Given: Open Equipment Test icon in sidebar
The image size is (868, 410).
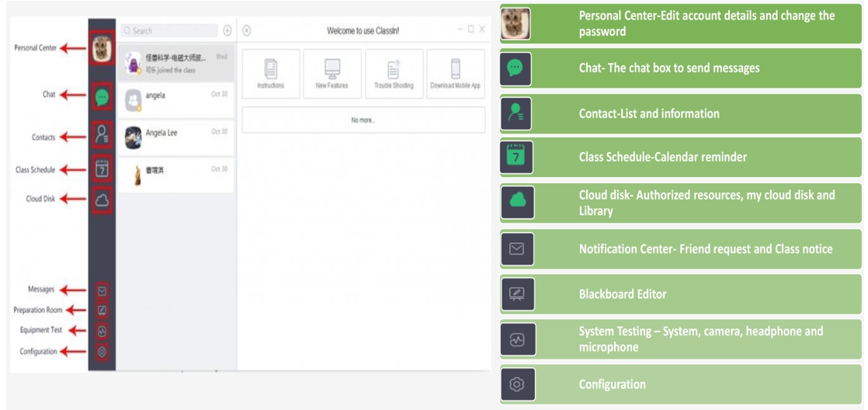Looking at the screenshot, I should (102, 331).
